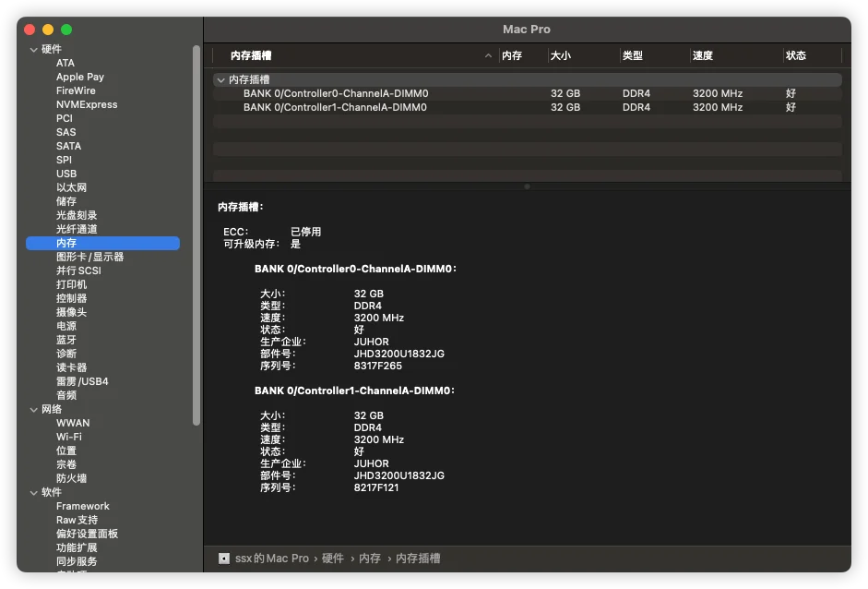Open Framework under 软件
The image size is (868, 589).
click(x=82, y=507)
